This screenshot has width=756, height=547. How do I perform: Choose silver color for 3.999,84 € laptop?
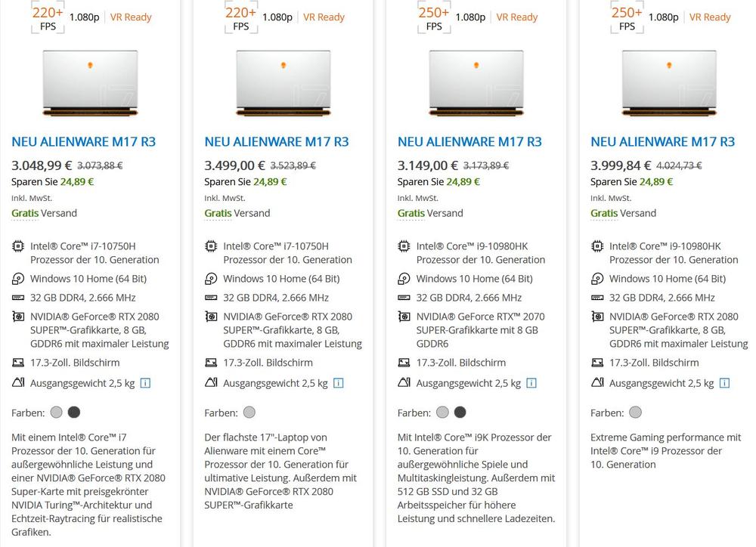pos(635,413)
